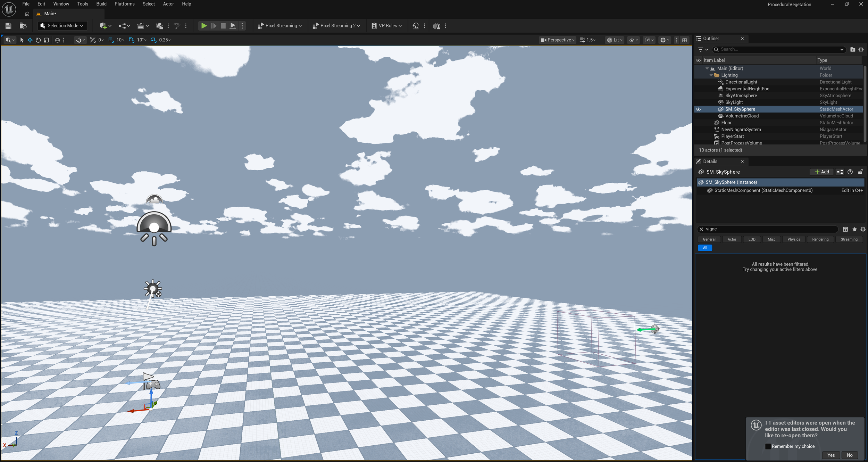Select the Rotate transform tool
This screenshot has height=462, width=868.
pyautogui.click(x=38, y=40)
